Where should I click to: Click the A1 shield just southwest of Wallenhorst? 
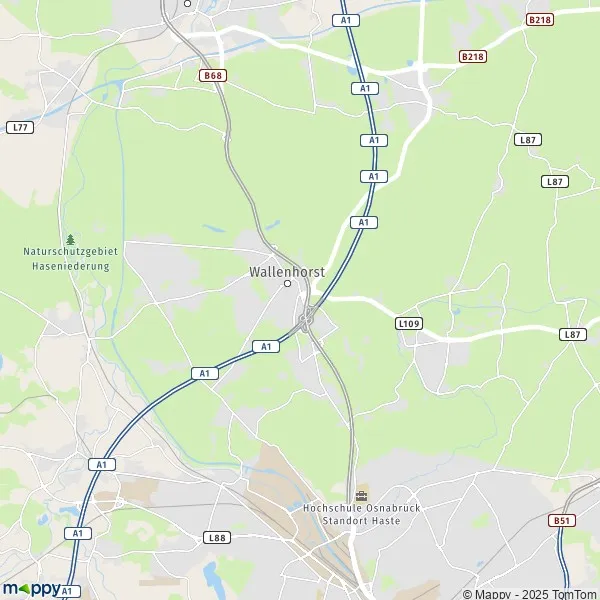tap(266, 347)
